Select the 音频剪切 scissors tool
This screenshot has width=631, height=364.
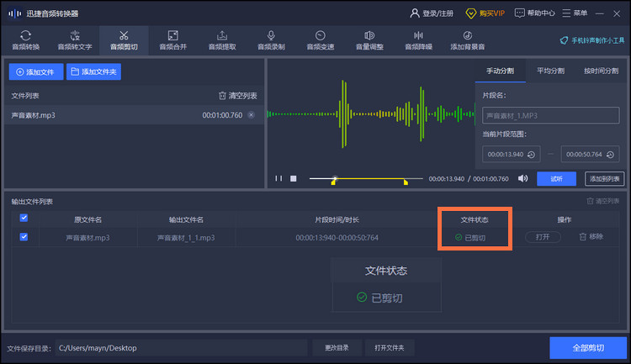124,40
